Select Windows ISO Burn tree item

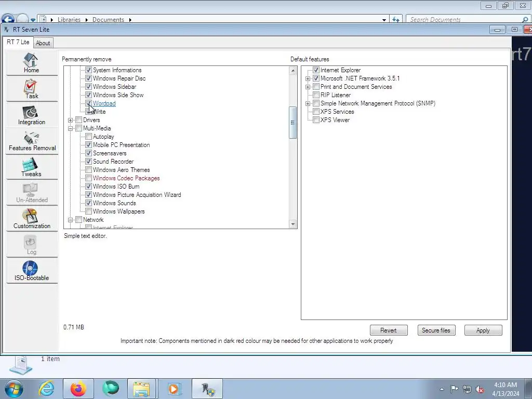pos(116,187)
